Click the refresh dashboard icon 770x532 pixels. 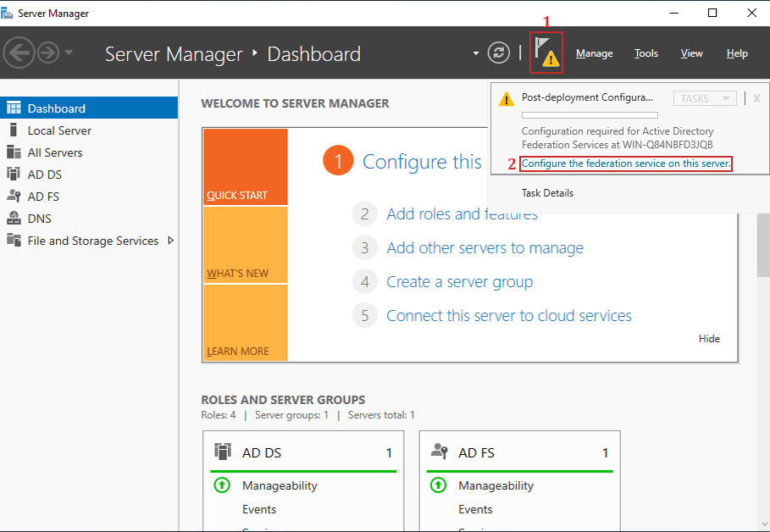point(498,53)
